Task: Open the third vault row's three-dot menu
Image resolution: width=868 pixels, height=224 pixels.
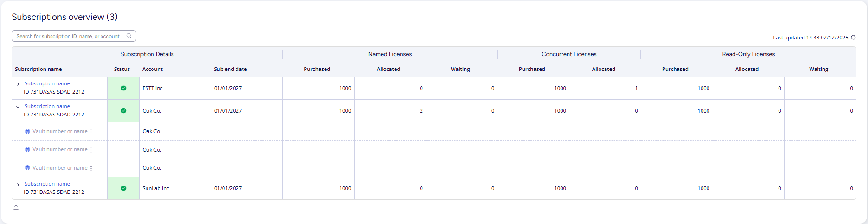Action: 91,168
